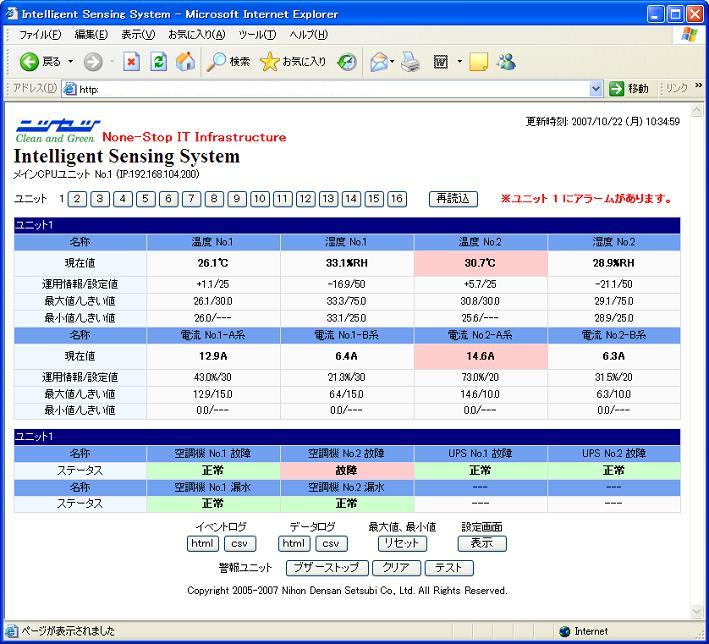Open the Search (検索) magnifier icon
The image size is (709, 644).
(216, 62)
